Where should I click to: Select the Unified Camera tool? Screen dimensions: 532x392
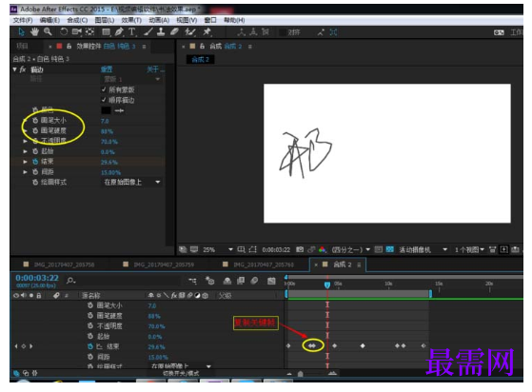[x=77, y=32]
